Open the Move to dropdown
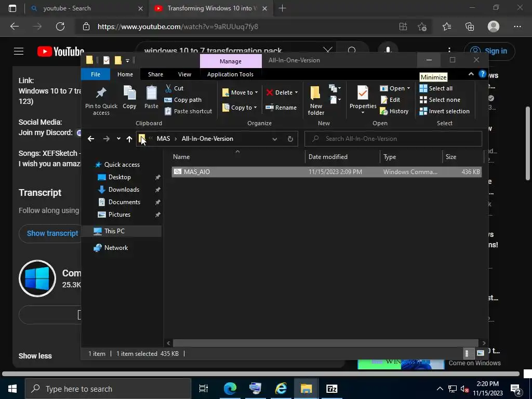 coord(240,92)
